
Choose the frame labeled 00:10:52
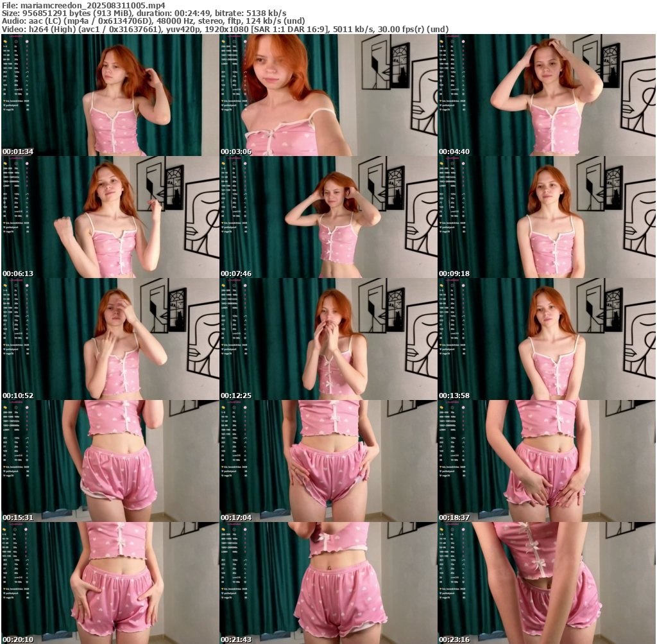[x=110, y=339]
